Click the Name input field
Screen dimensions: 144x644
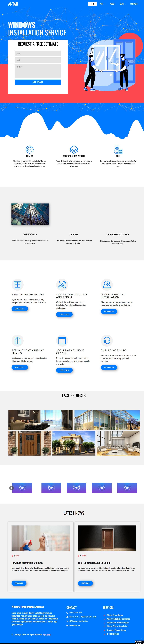[x=38, y=54]
